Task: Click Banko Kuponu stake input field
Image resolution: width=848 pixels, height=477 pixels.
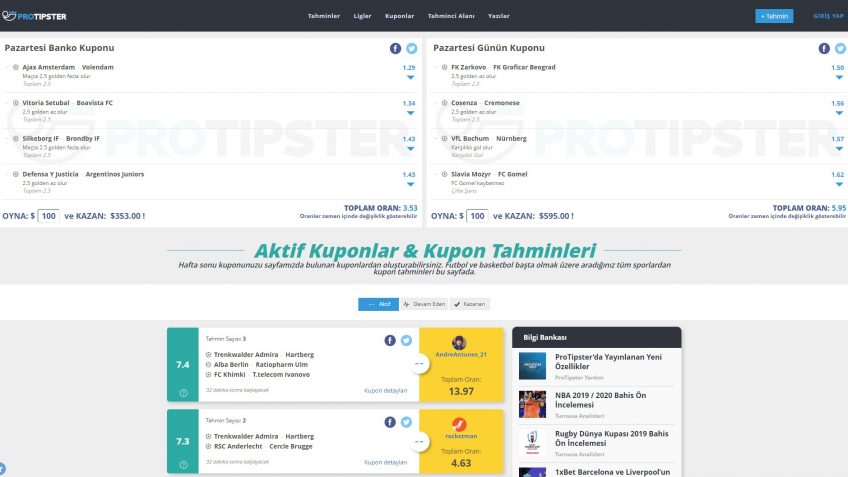Action: [48, 216]
